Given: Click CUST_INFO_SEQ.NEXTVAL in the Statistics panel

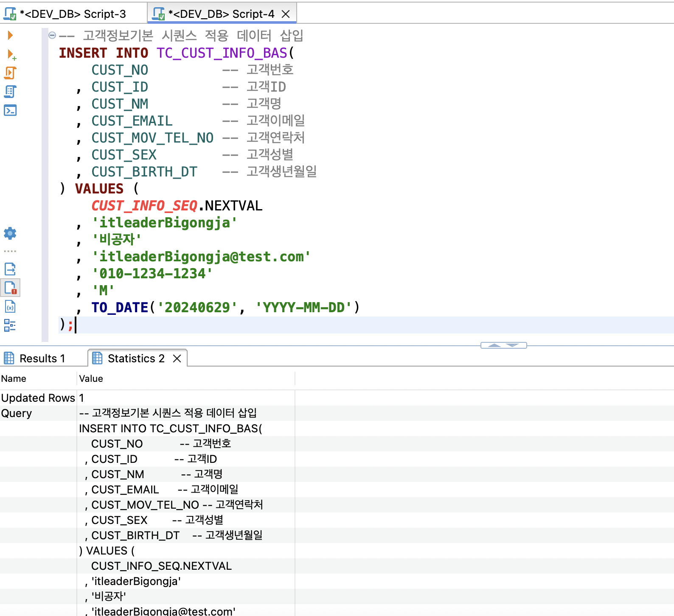Looking at the screenshot, I should (161, 566).
